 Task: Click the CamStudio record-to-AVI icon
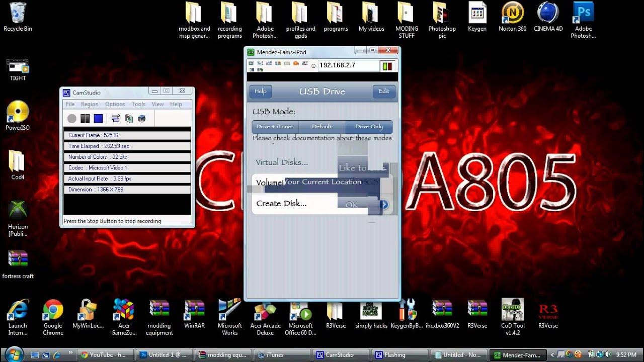coord(129,119)
